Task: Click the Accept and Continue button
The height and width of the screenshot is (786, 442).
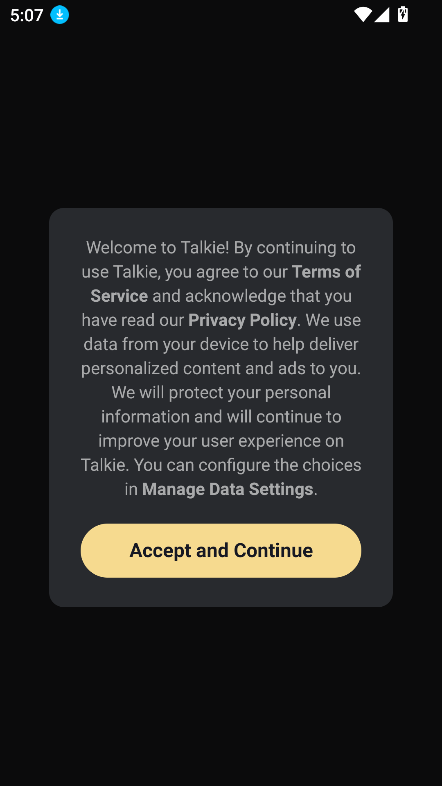Action: click(x=221, y=550)
